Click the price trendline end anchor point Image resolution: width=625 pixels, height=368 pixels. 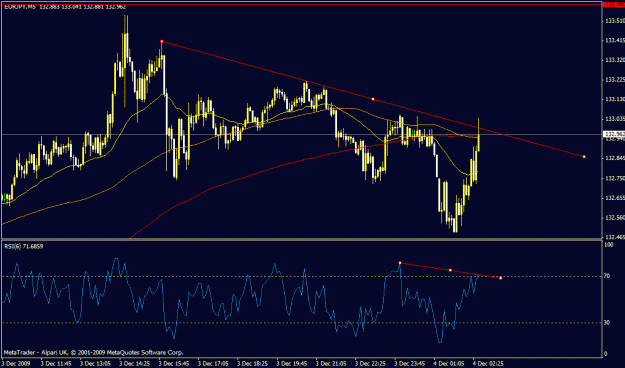coord(584,157)
